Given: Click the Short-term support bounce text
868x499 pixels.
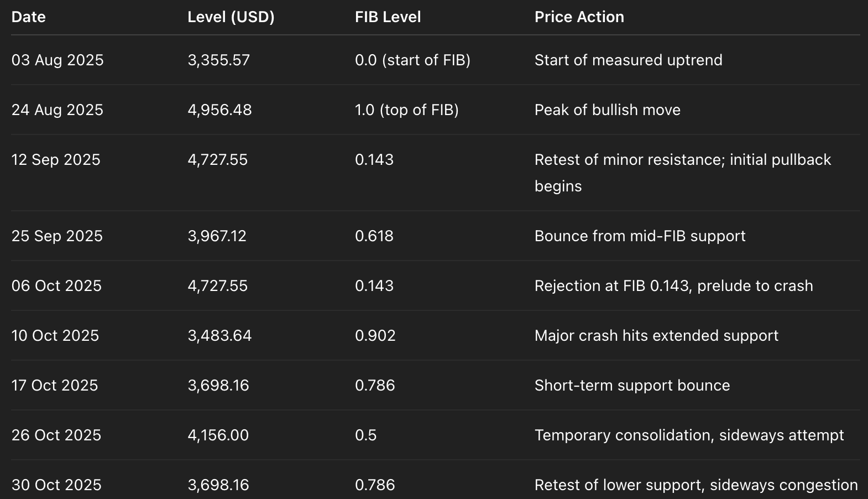Looking at the screenshot, I should click(632, 386).
